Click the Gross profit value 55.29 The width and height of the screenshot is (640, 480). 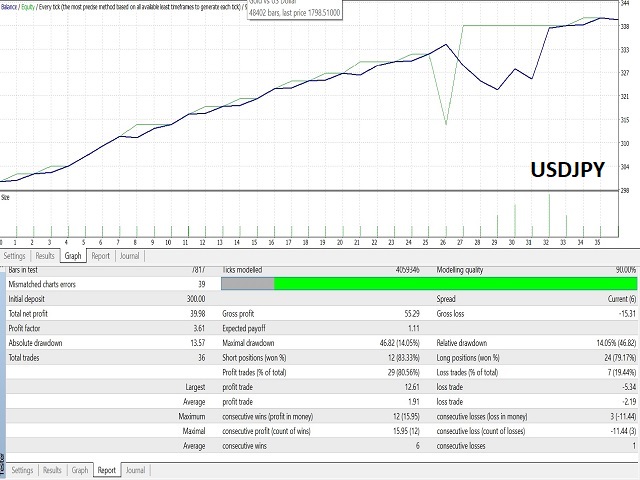(x=412, y=313)
